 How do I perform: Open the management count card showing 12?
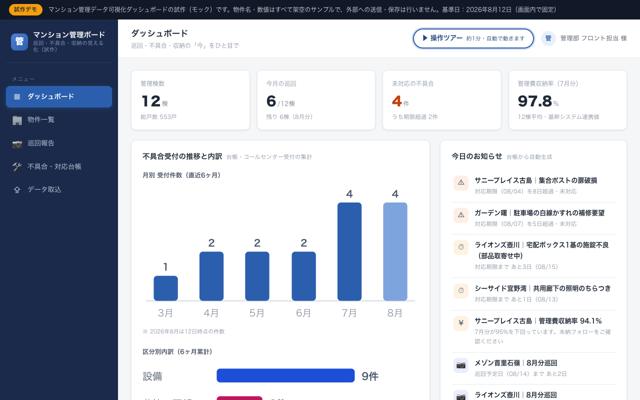click(190, 100)
